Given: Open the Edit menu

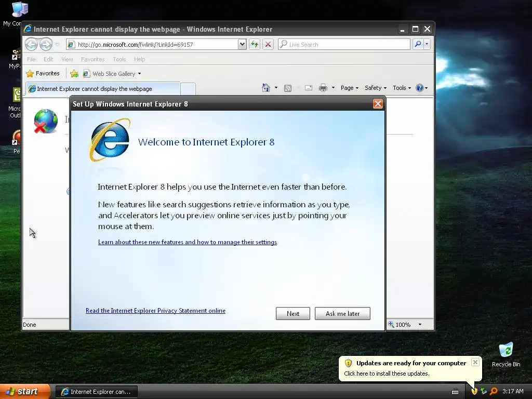Looking at the screenshot, I should coord(48,59).
